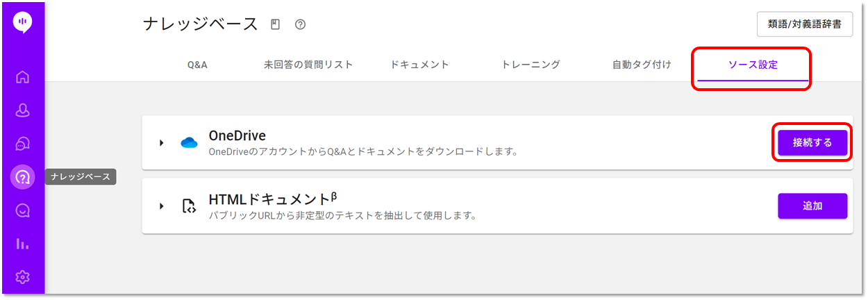Image resolution: width=868 pixels, height=300 pixels.
Task: Open the 類語/対義語辞書 button
Action: pos(805,24)
